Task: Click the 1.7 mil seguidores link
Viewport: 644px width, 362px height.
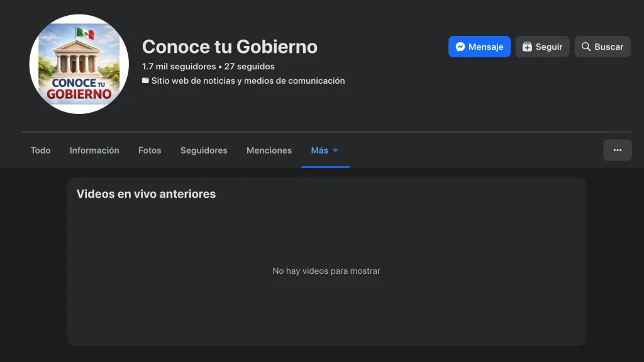Action: point(179,67)
